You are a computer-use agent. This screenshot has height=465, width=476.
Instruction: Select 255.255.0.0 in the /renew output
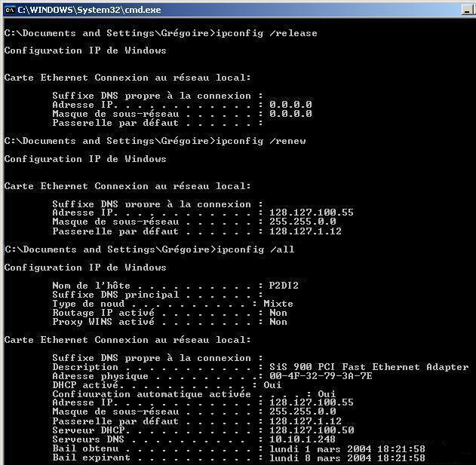point(302,222)
